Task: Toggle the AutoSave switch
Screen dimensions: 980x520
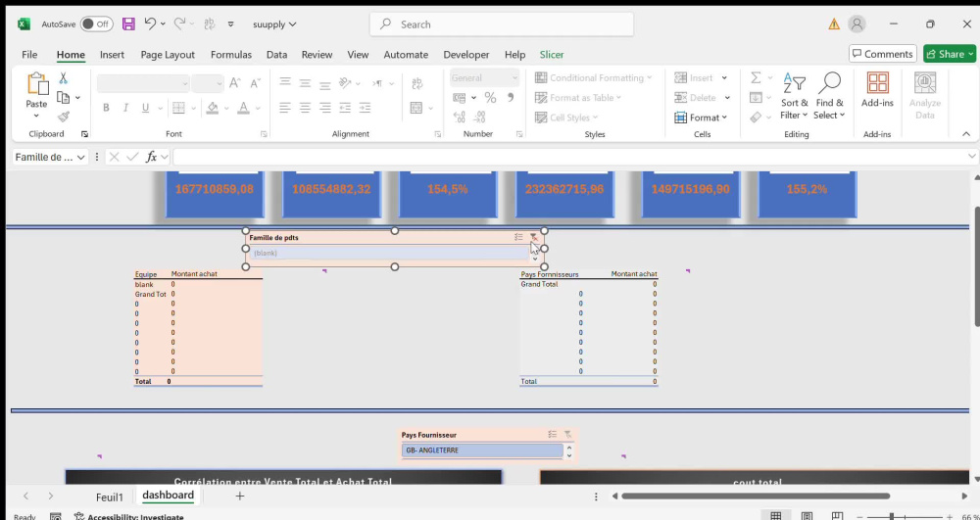Action: pos(96,24)
